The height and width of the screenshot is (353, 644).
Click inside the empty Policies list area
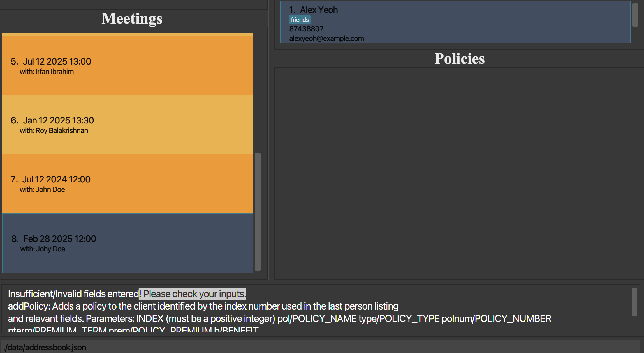(458, 173)
